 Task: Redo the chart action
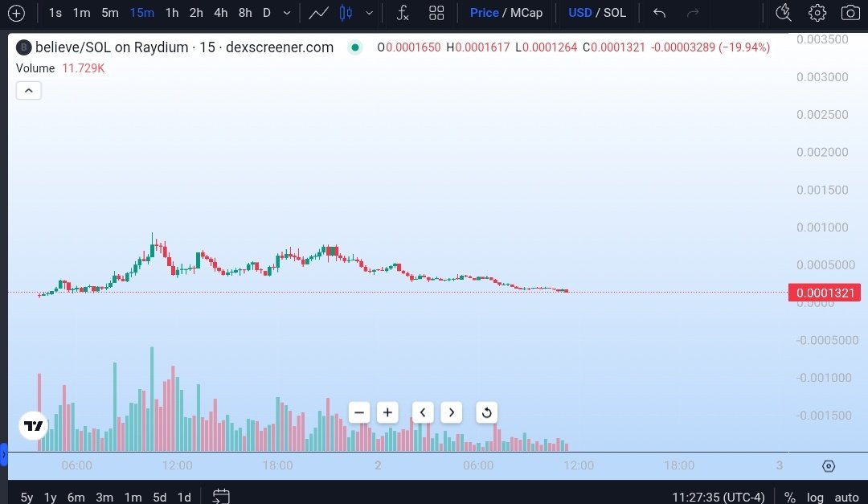[x=692, y=13]
